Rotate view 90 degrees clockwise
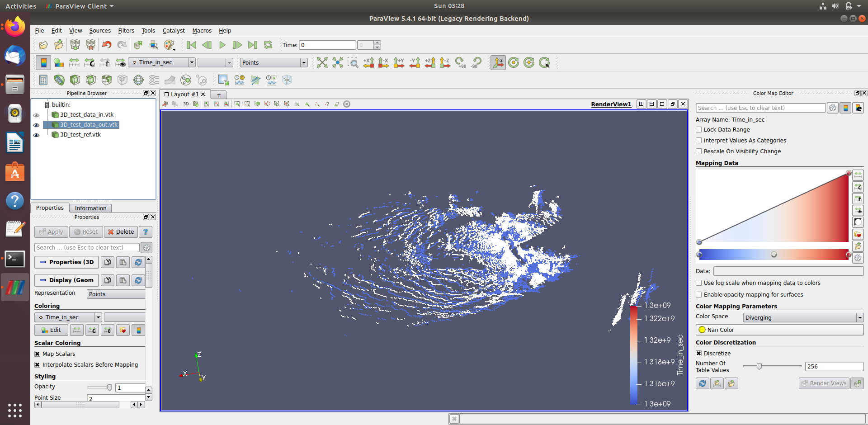The width and height of the screenshot is (868, 425). [460, 62]
